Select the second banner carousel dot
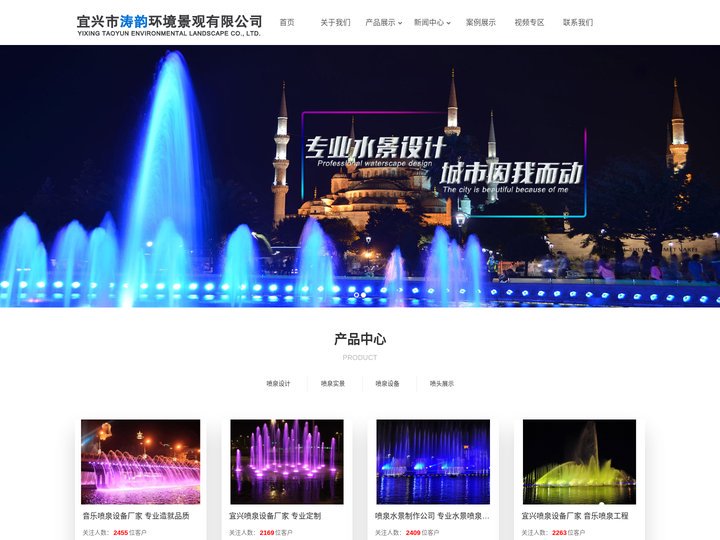Screen dimensions: 720x540 click(364, 295)
